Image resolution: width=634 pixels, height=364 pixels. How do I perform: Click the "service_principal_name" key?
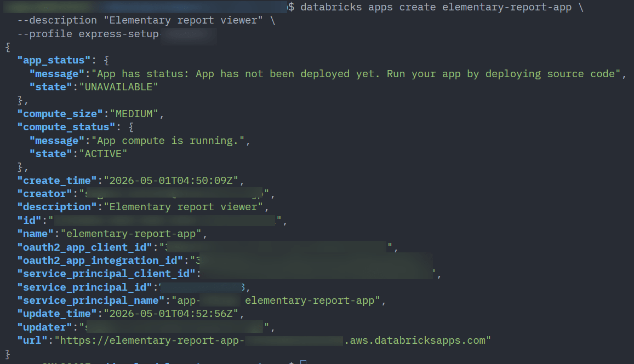point(90,301)
